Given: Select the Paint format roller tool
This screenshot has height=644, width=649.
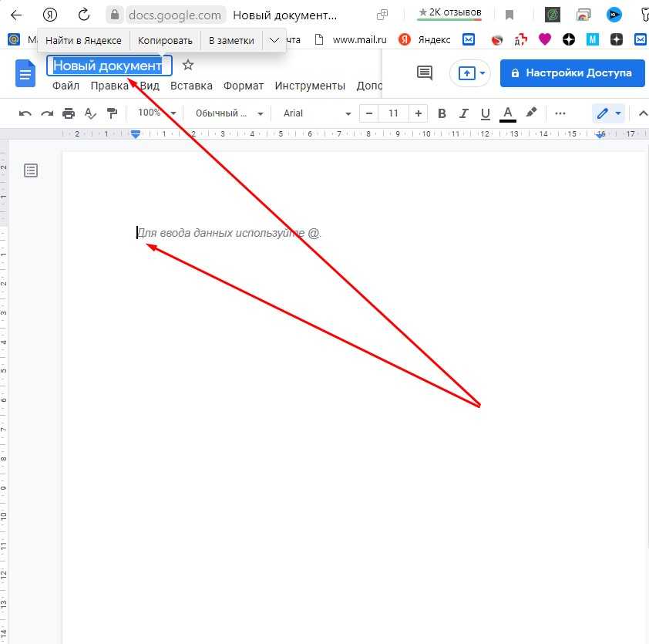Looking at the screenshot, I should point(112,113).
